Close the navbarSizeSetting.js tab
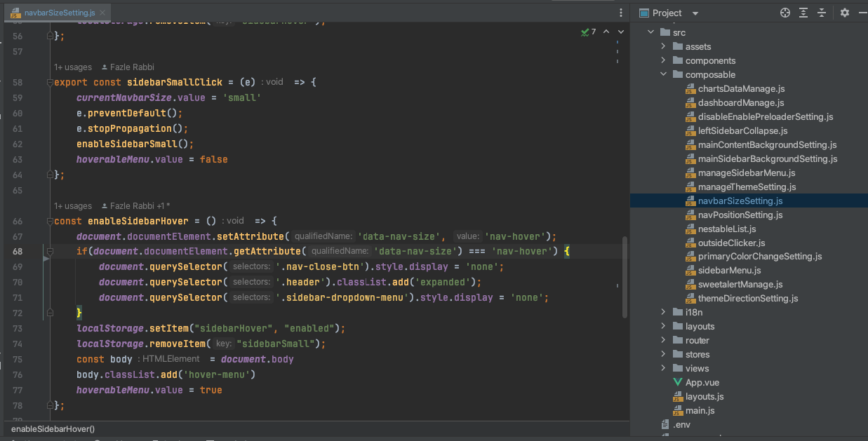Viewport: 868px width, 441px height. 104,13
